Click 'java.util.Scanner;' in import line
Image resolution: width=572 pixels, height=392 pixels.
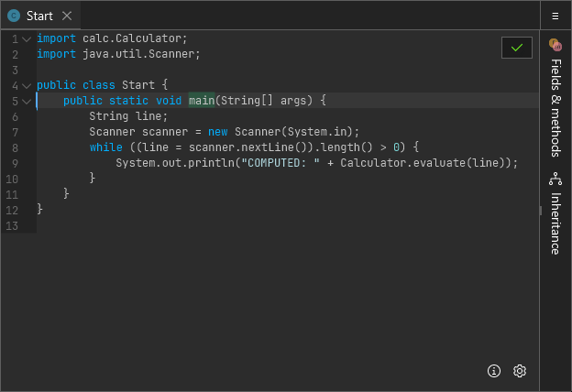(141, 54)
